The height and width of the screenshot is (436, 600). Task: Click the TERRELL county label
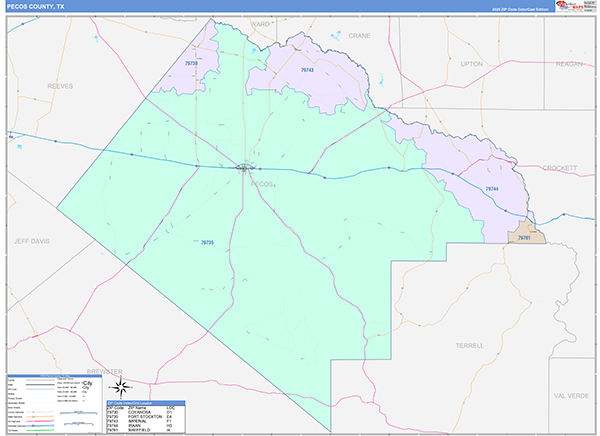(470, 345)
